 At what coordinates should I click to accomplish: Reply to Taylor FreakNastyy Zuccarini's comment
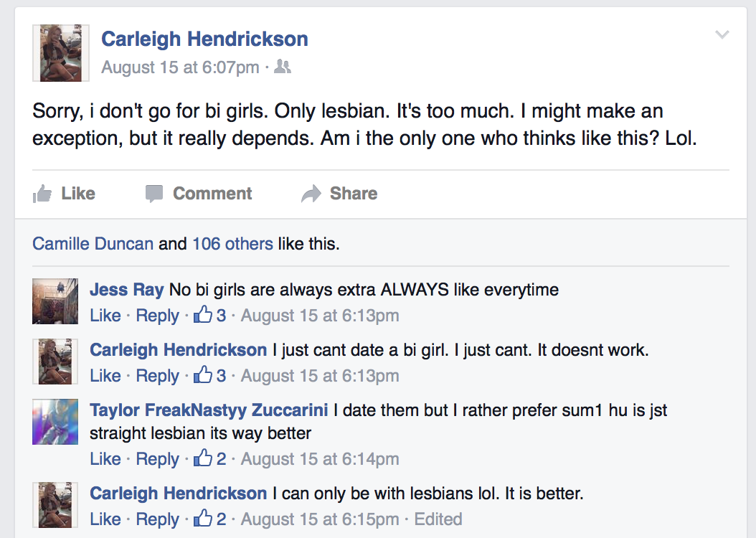tap(157, 459)
